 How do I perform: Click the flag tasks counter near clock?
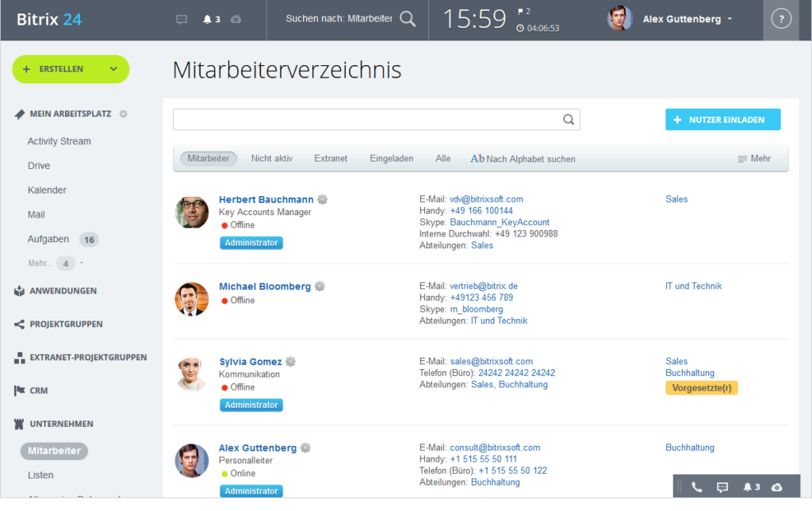point(524,11)
